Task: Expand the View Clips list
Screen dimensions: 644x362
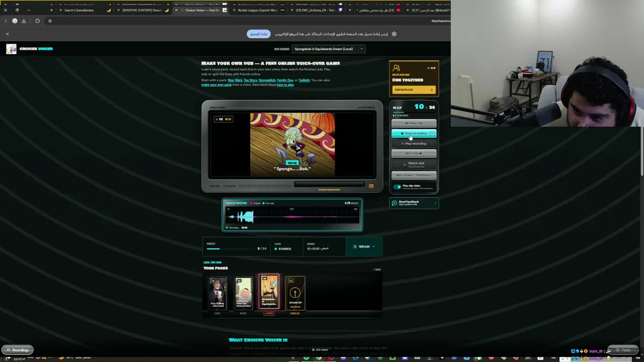Action: (364, 247)
